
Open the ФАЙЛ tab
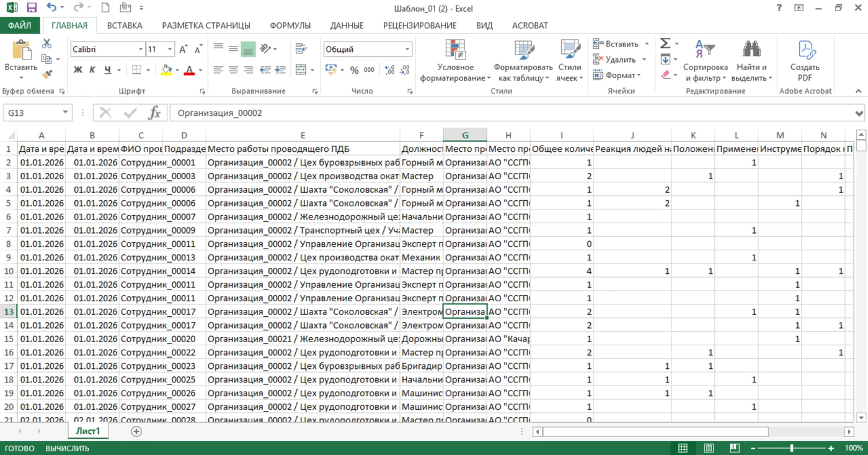pyautogui.click(x=20, y=25)
